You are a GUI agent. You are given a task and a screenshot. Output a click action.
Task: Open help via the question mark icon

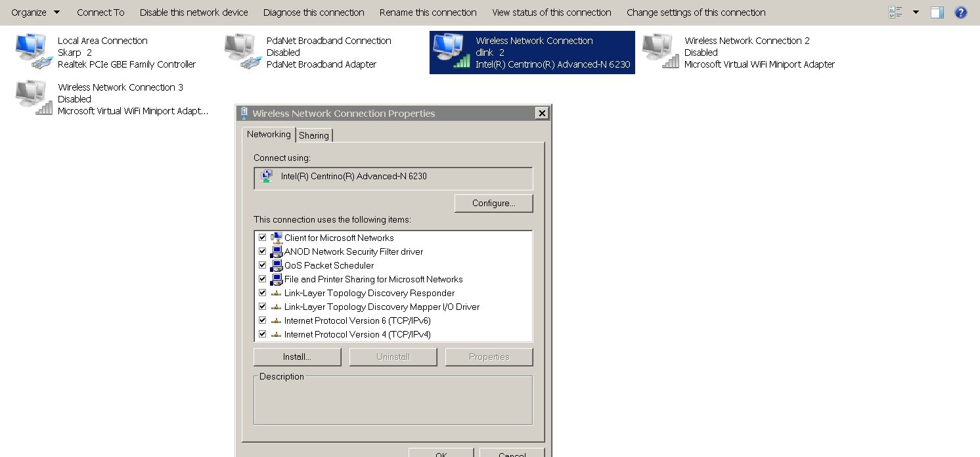pos(960,12)
